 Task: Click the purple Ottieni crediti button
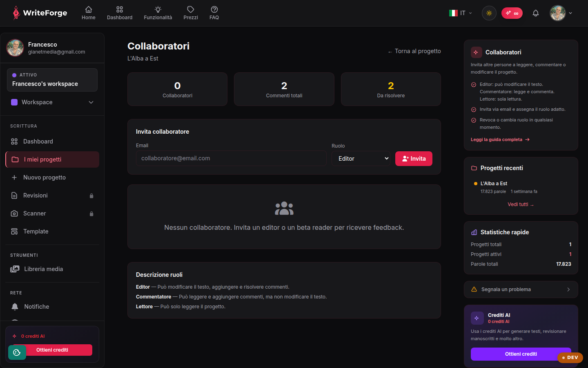521,354
